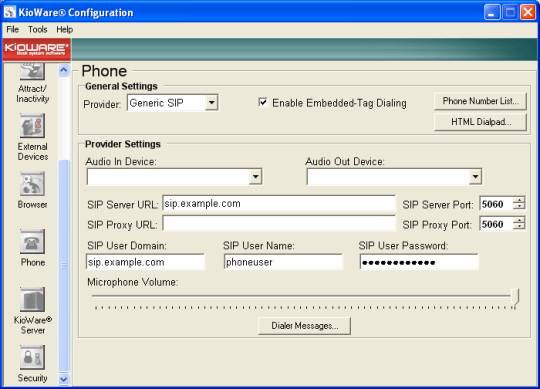The image size is (540, 389).
Task: Decrease the SIP Server Port value
Action: click(519, 207)
